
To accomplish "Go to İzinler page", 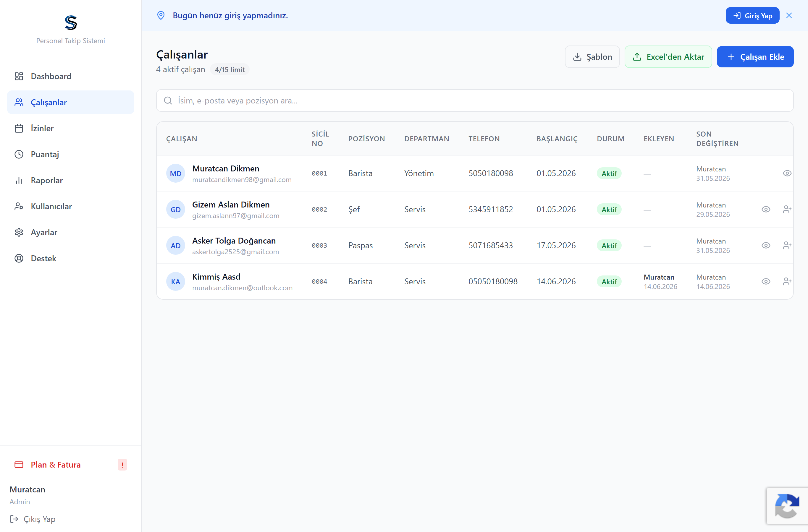I will (x=71, y=128).
